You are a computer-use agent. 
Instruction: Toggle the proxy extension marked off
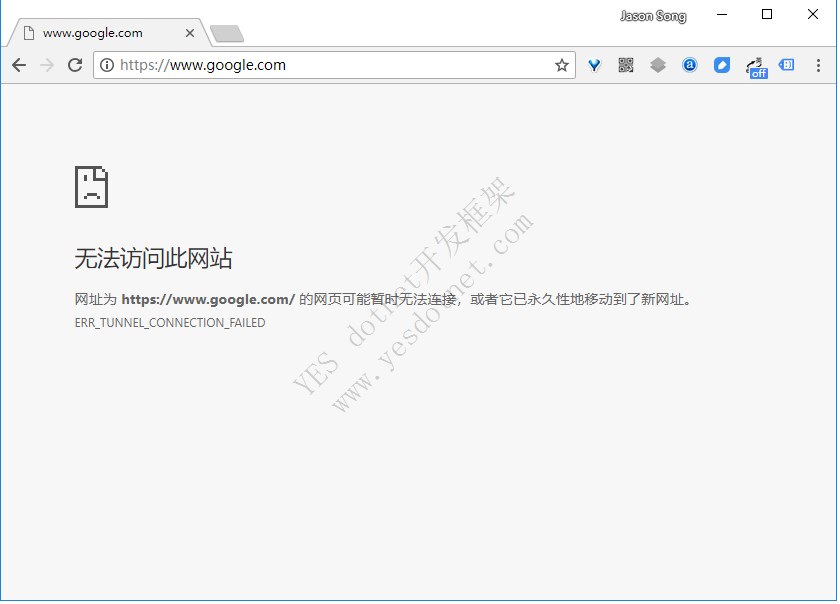click(x=756, y=68)
